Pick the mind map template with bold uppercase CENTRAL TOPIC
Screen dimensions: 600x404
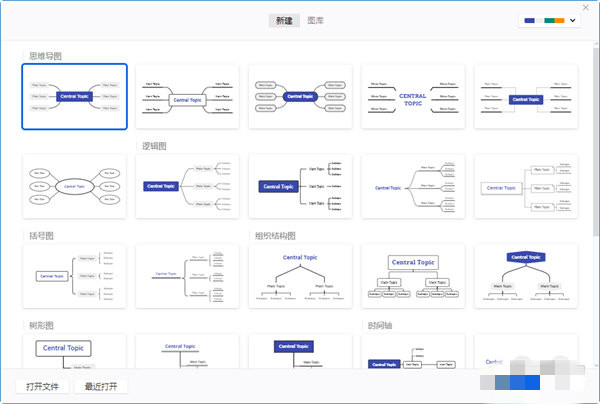tap(413, 96)
